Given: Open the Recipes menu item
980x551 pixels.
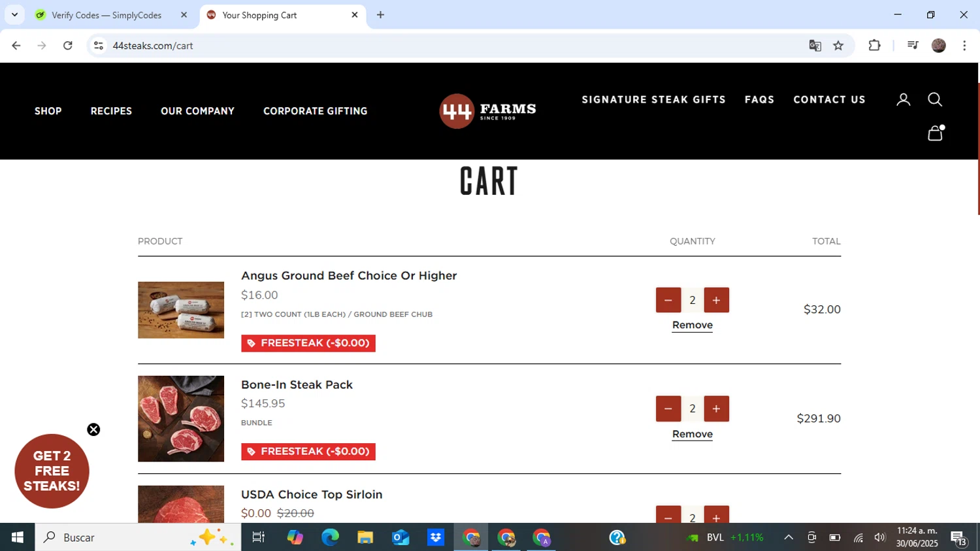Looking at the screenshot, I should coord(111,111).
